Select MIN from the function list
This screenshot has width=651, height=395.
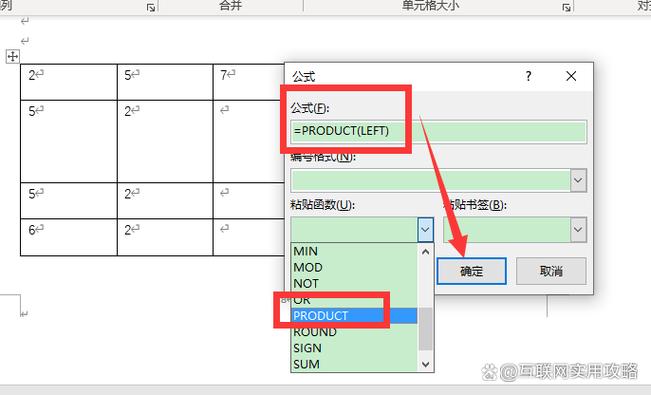[x=355, y=251]
